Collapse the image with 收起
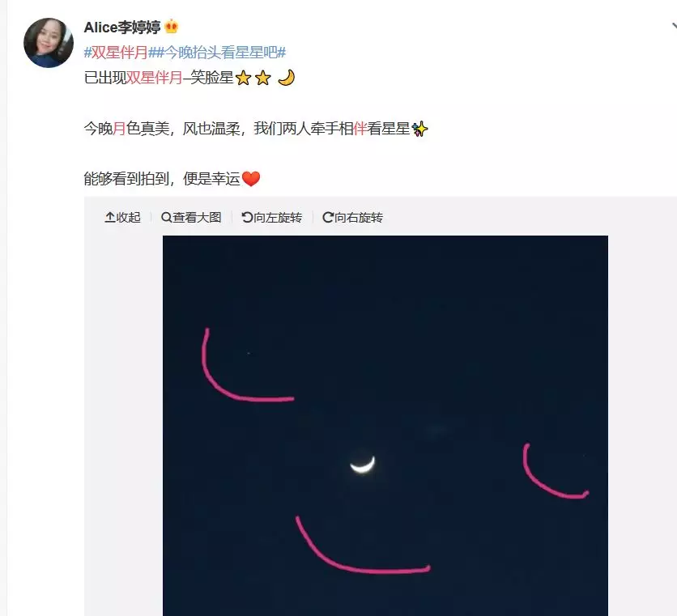Image resolution: width=677 pixels, height=616 pixels. [122, 217]
